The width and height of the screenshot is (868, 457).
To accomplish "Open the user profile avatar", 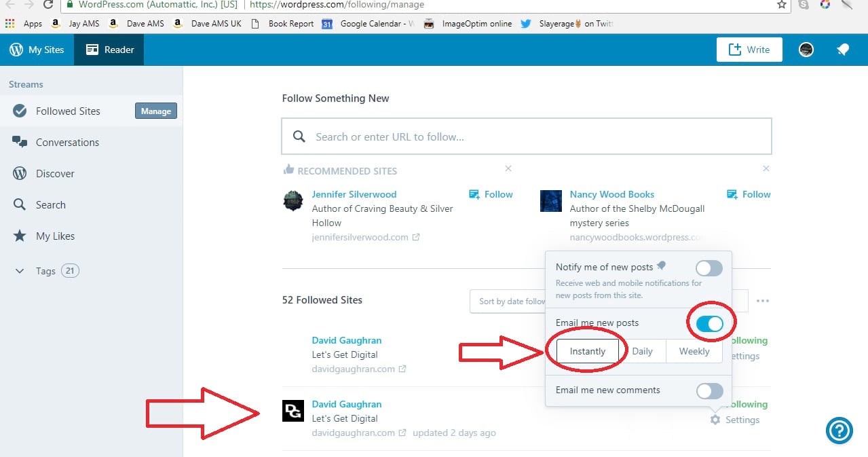I will [x=806, y=50].
